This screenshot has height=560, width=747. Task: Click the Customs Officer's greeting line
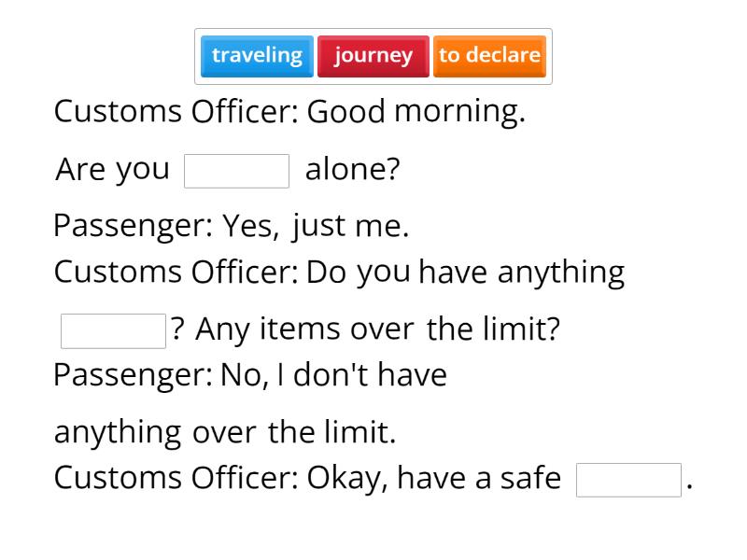[x=291, y=111]
